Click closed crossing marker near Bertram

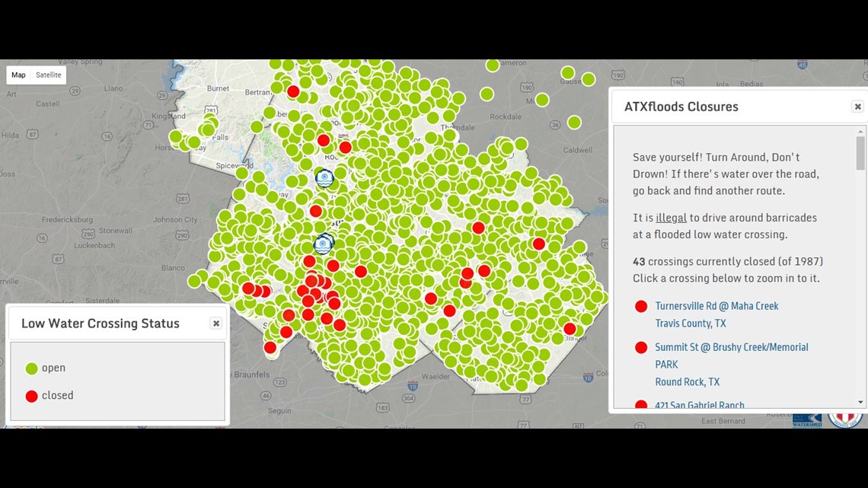293,91
